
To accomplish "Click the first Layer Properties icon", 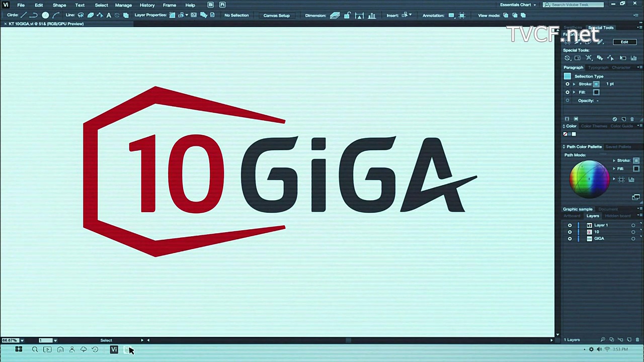I will (x=172, y=15).
